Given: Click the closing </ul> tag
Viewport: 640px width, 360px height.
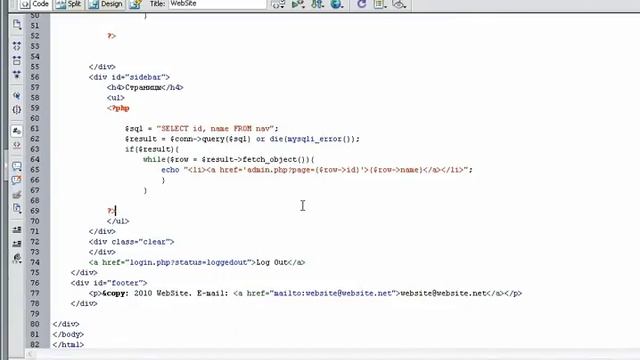Looking at the screenshot, I should [118, 221].
